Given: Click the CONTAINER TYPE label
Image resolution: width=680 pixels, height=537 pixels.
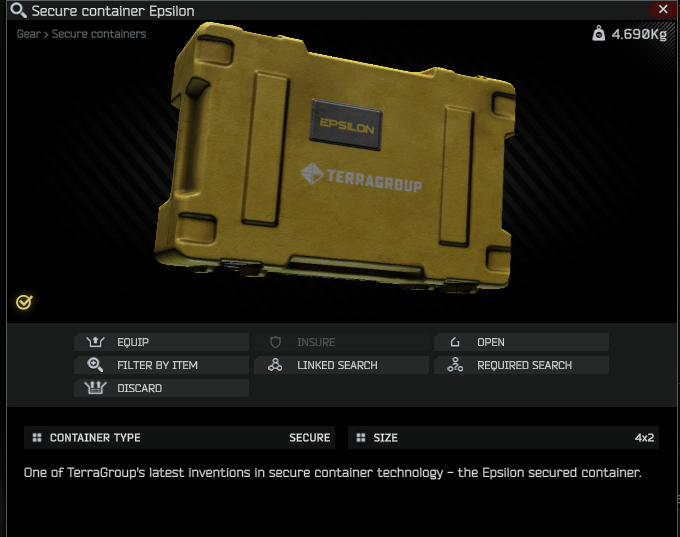Looking at the screenshot, I should pyautogui.click(x=95, y=438).
